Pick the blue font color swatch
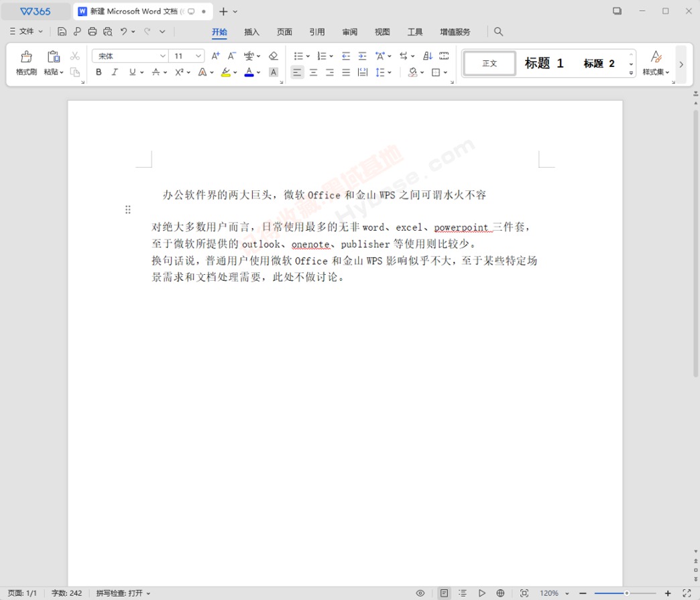 (x=249, y=72)
